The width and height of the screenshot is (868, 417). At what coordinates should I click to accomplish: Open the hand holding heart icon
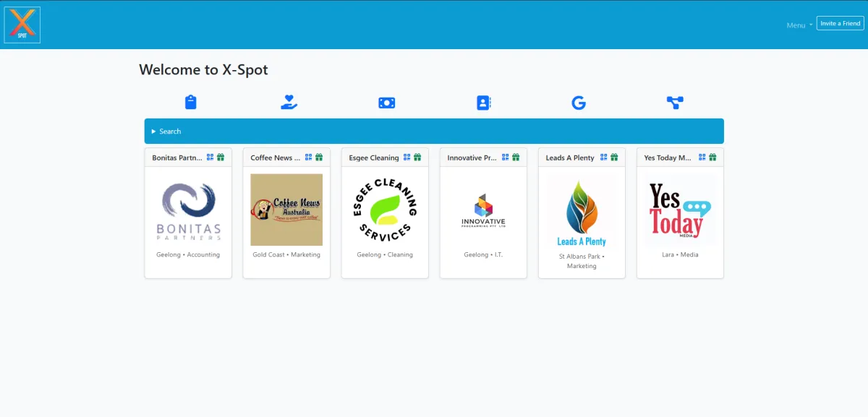pos(289,103)
